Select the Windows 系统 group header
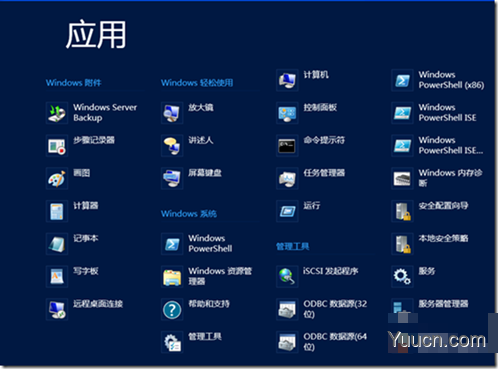 (x=189, y=214)
